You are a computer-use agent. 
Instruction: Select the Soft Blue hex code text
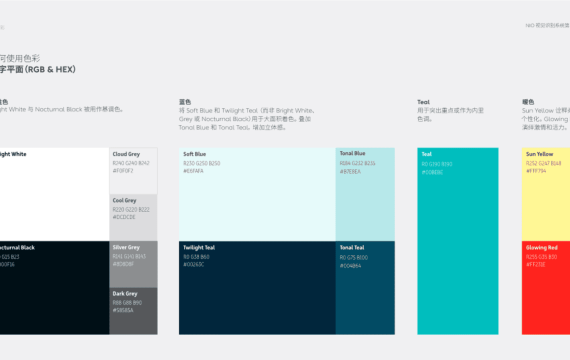coord(193,171)
